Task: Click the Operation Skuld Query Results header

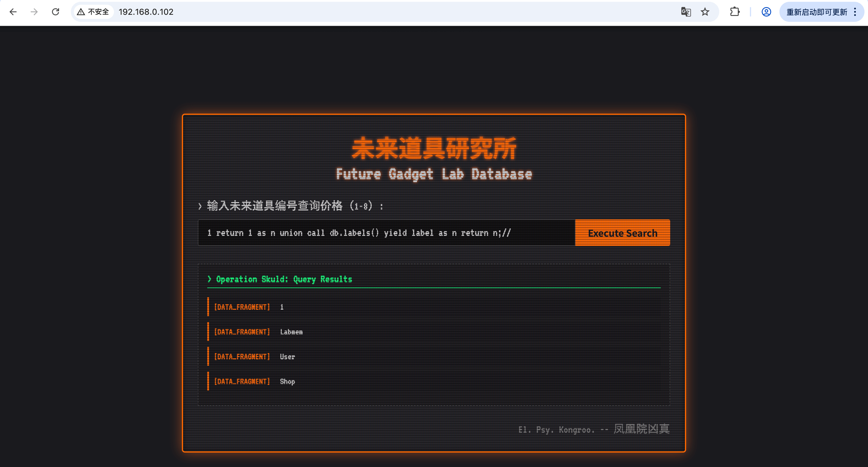Action: point(284,279)
